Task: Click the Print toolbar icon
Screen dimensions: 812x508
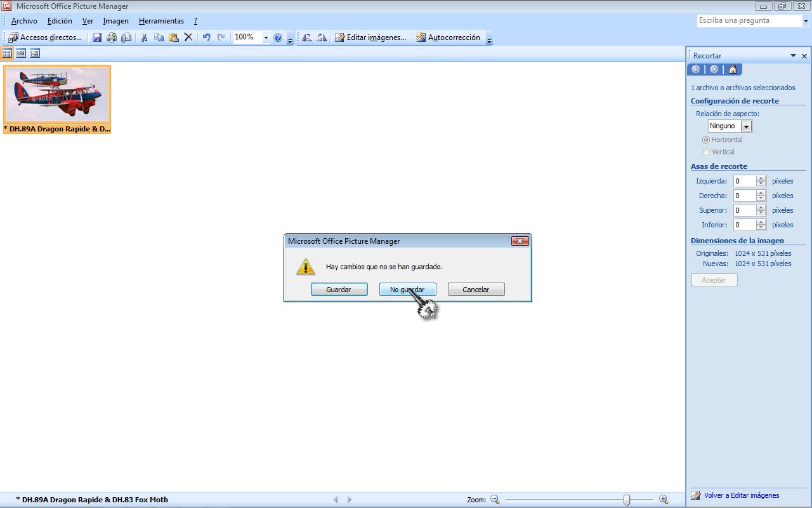Action: [112, 37]
